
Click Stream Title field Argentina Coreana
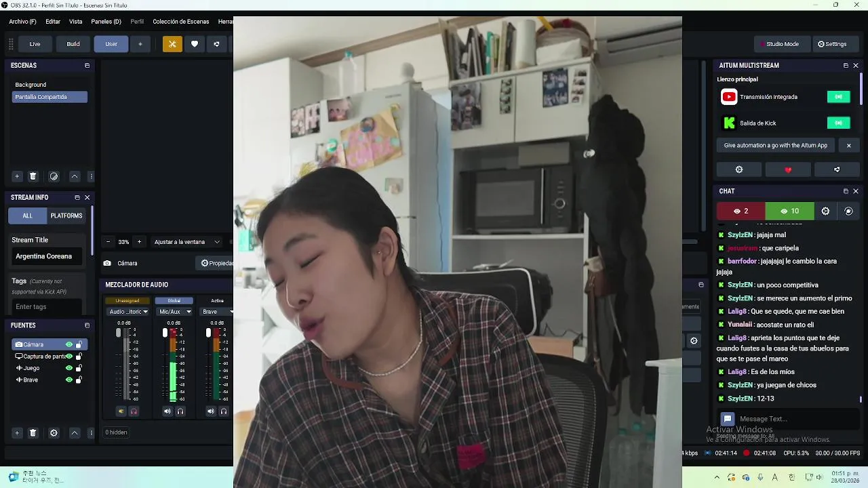pos(46,256)
